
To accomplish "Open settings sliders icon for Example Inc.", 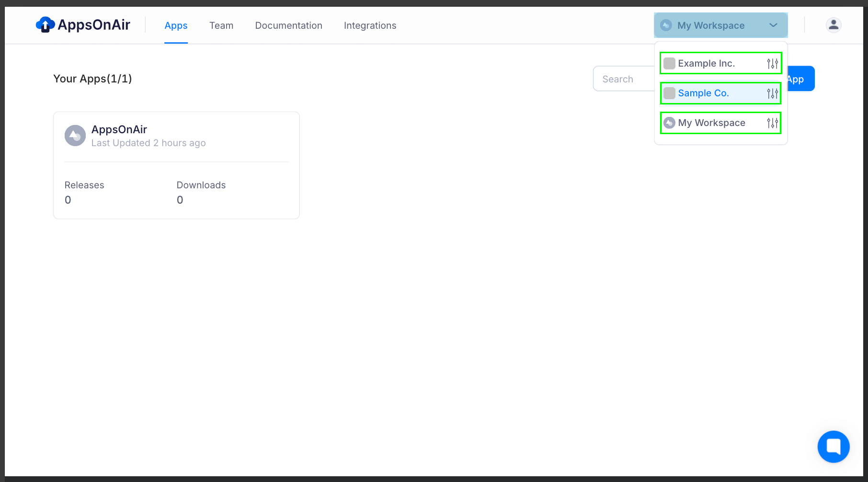I will (772, 64).
